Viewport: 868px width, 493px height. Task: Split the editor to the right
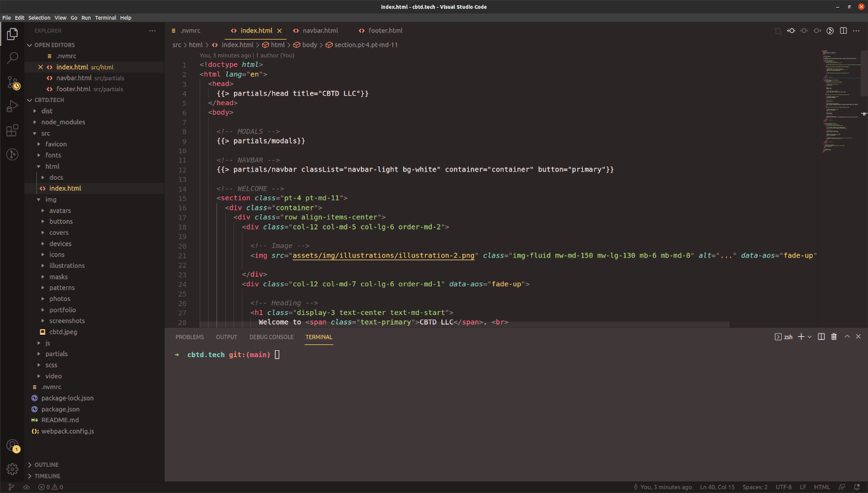click(843, 31)
